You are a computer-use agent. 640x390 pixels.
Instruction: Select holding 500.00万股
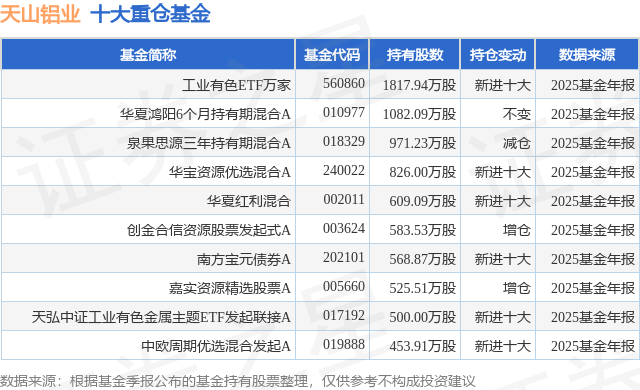coord(422,317)
